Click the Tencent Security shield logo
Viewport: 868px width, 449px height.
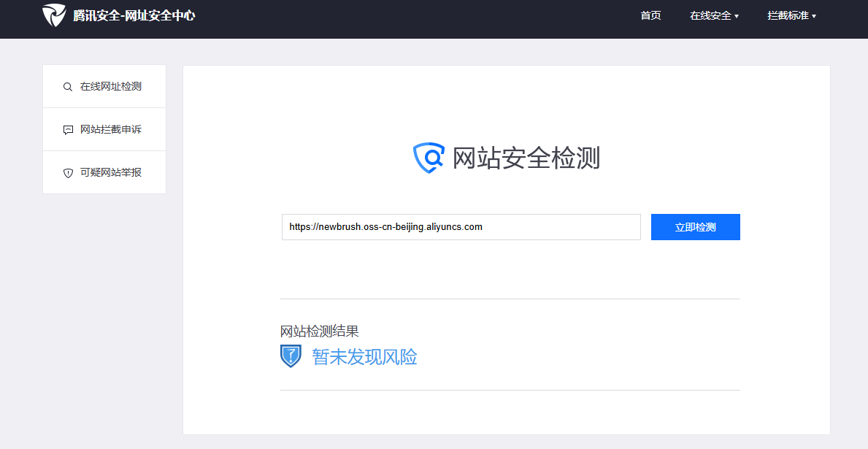click(x=54, y=15)
